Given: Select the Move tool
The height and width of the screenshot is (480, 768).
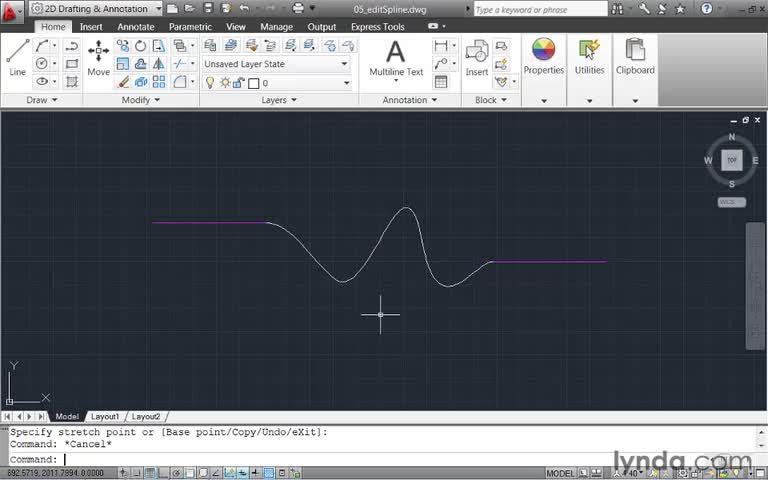Looking at the screenshot, I should pyautogui.click(x=98, y=58).
